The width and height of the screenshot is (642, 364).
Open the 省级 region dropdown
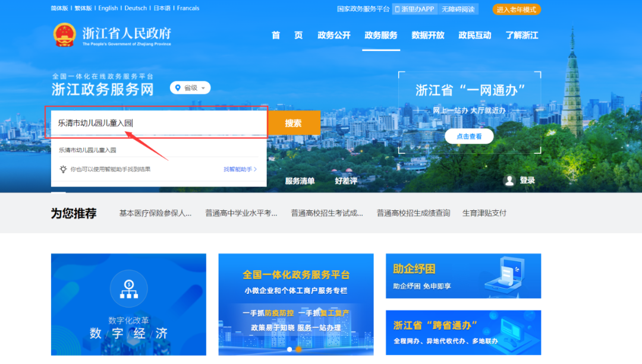[x=190, y=87]
